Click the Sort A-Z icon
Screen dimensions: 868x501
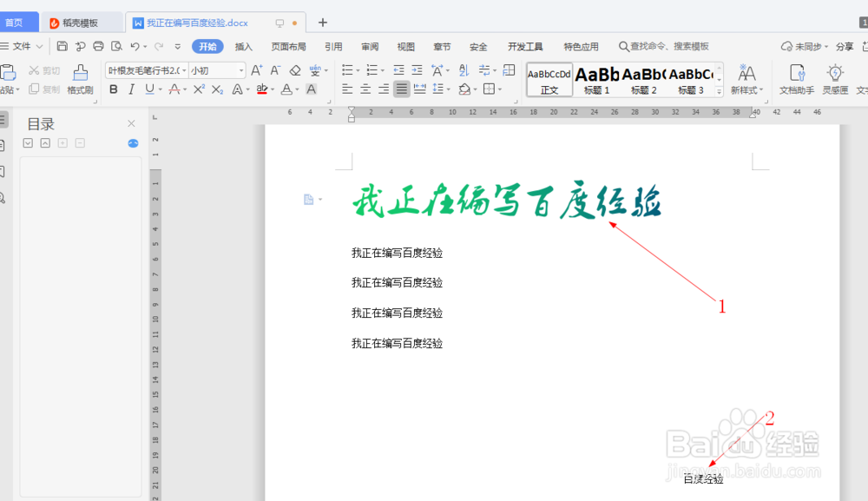coord(464,70)
